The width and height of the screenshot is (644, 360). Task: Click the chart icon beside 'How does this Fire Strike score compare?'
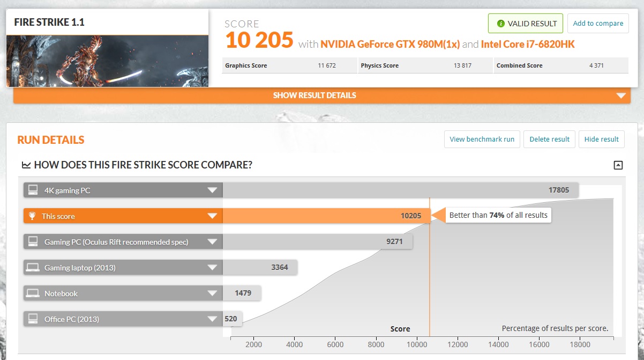click(26, 165)
